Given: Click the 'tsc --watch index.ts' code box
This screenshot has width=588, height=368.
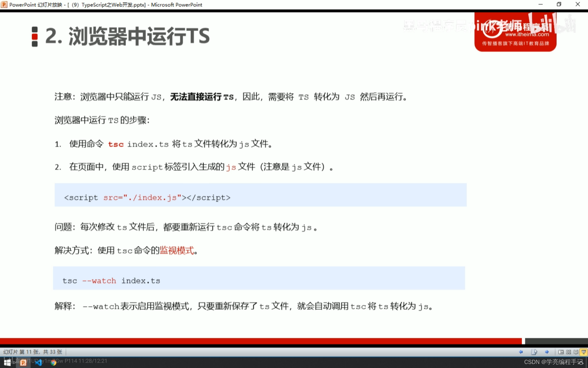Looking at the screenshot, I should pyautogui.click(x=259, y=278).
